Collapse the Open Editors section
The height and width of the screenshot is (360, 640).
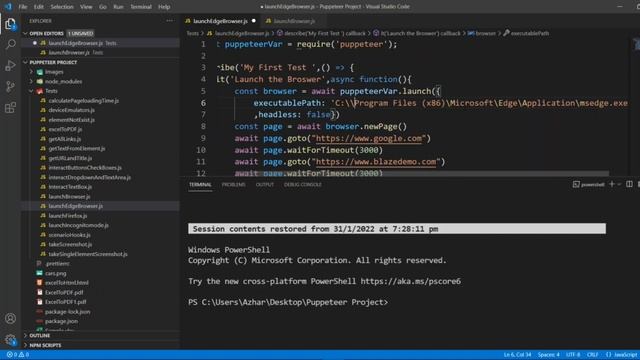[x=25, y=33]
